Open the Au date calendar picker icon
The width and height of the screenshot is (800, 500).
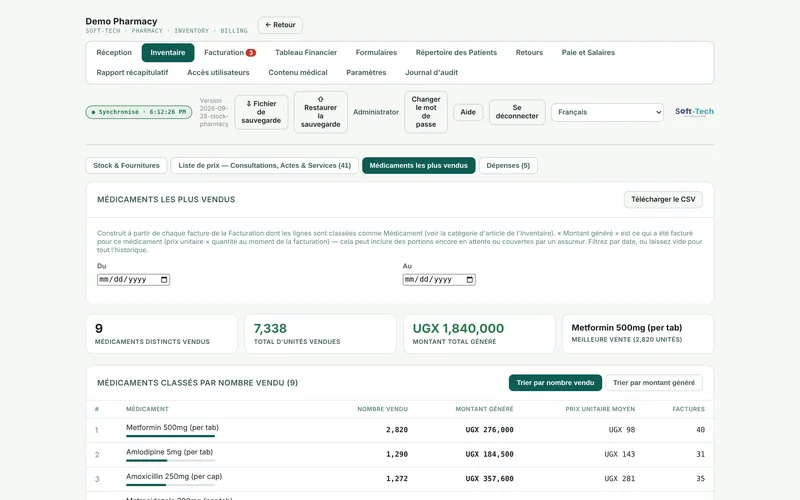click(470, 280)
